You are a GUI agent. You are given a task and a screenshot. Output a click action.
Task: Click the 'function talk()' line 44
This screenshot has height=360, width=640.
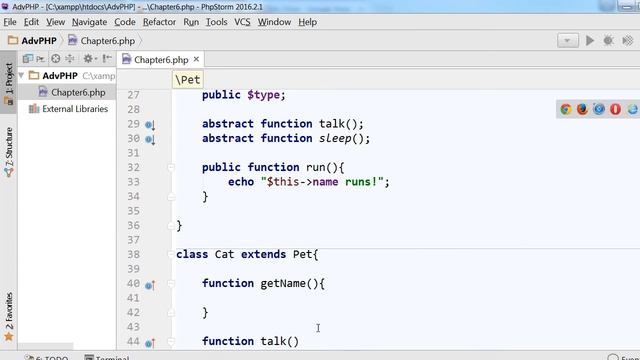(x=250, y=341)
